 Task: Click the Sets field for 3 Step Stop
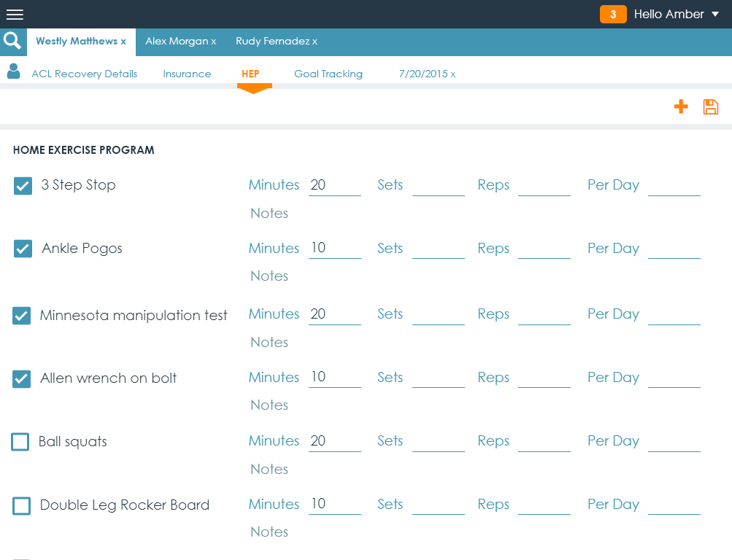pos(438,186)
